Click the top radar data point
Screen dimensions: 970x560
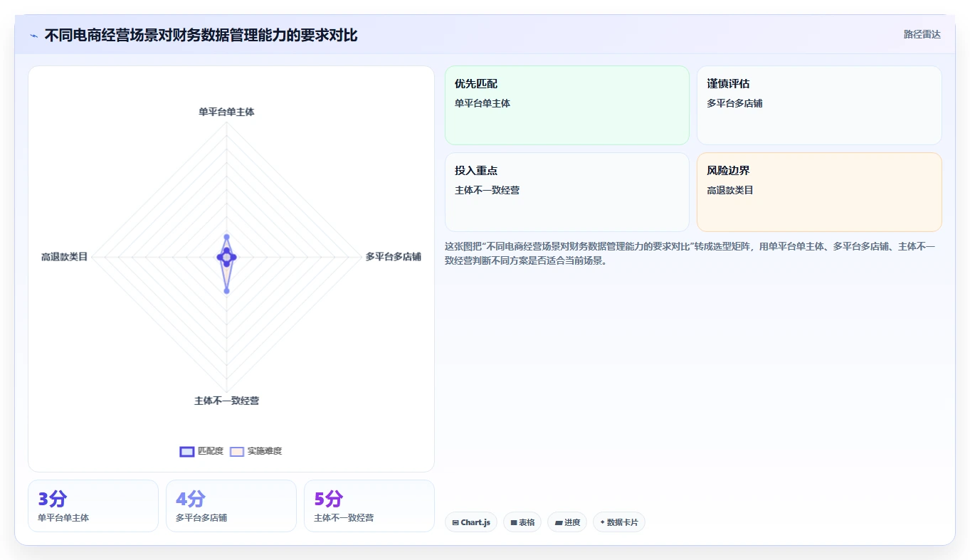tap(226, 237)
